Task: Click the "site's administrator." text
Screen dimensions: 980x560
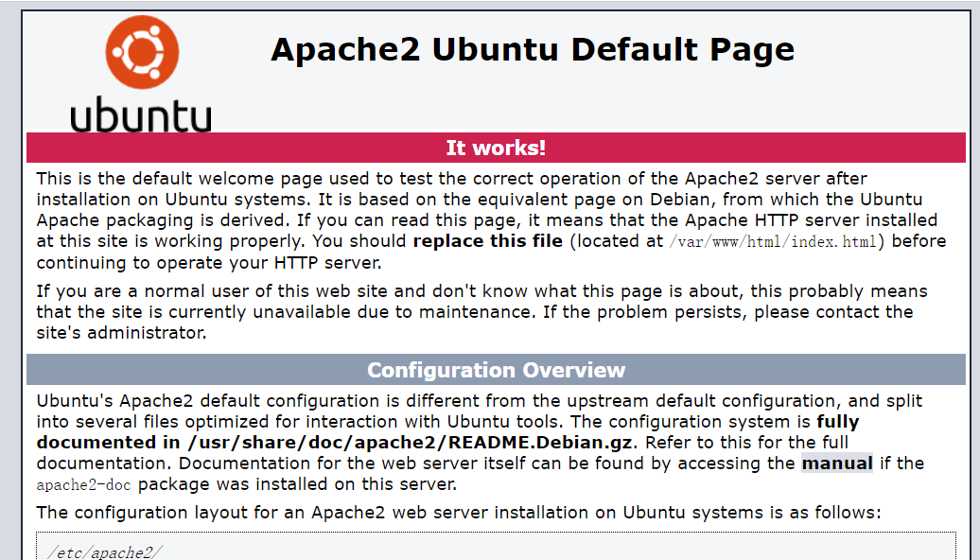Action: coord(121,333)
